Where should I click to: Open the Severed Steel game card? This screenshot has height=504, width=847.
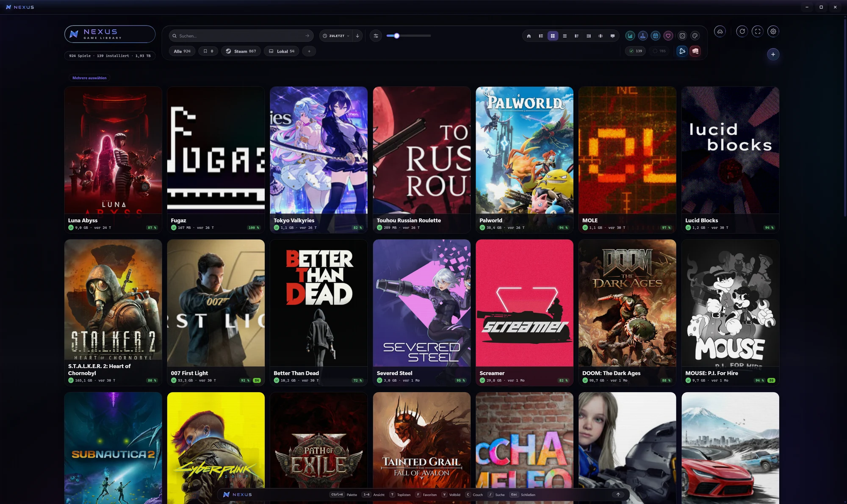[x=422, y=313]
